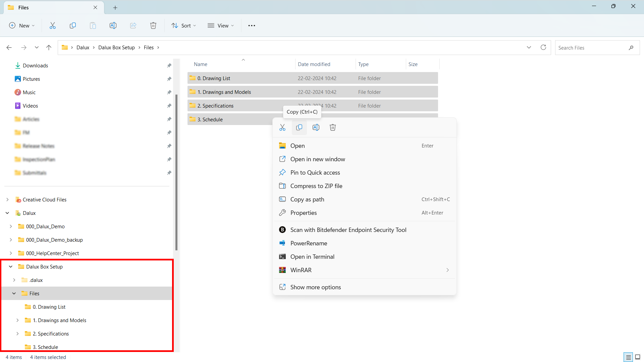Click Copy icon in context menu
644x362 pixels.
tap(299, 127)
